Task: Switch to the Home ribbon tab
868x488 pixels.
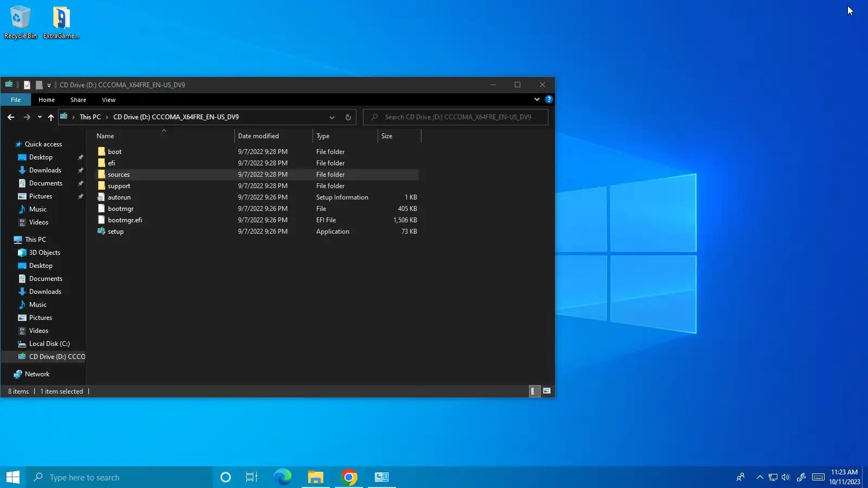Action: click(47, 100)
